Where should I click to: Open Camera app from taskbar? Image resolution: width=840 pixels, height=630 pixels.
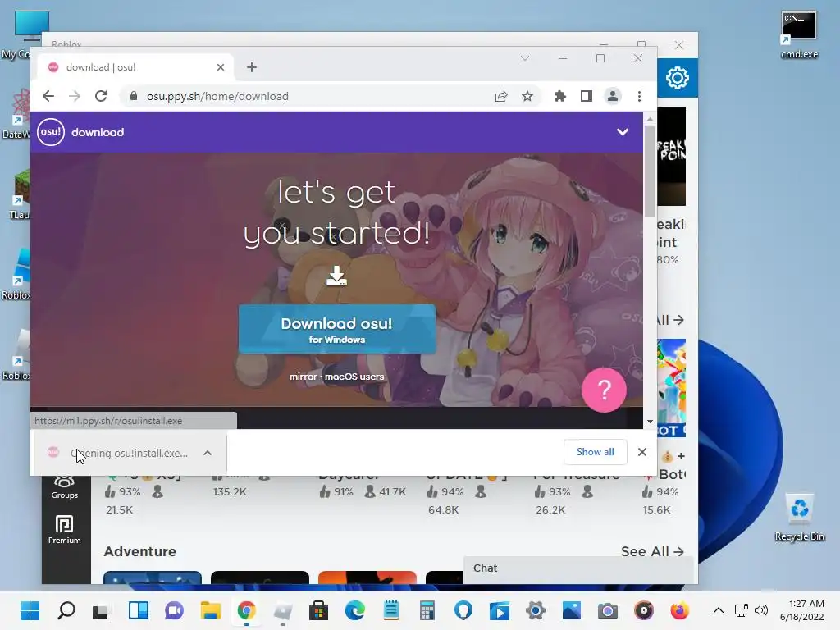608,610
